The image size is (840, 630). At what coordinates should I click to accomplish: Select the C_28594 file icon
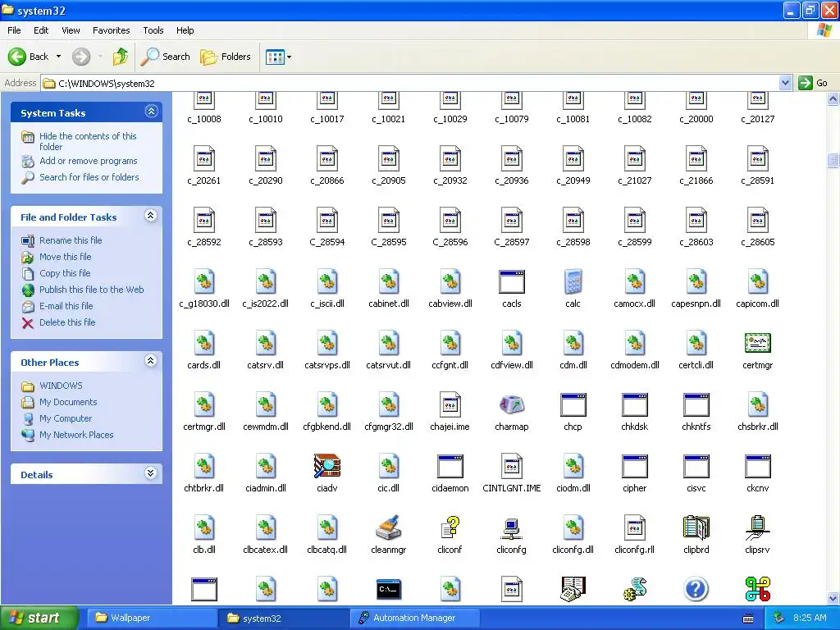click(x=326, y=220)
